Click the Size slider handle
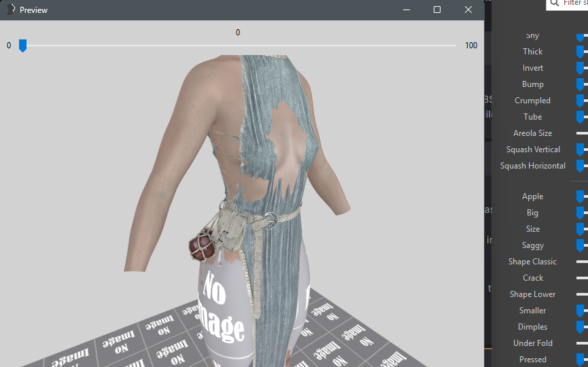The image size is (588, 367). tap(580, 229)
